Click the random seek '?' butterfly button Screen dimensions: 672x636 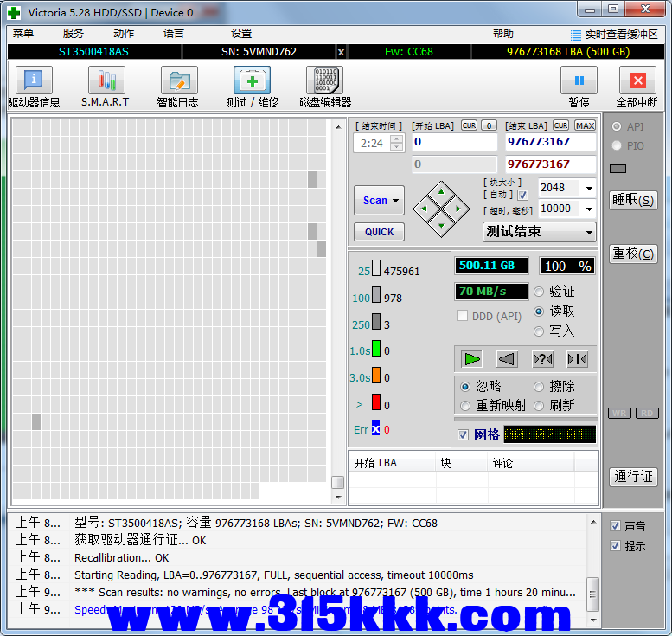pos(542,359)
